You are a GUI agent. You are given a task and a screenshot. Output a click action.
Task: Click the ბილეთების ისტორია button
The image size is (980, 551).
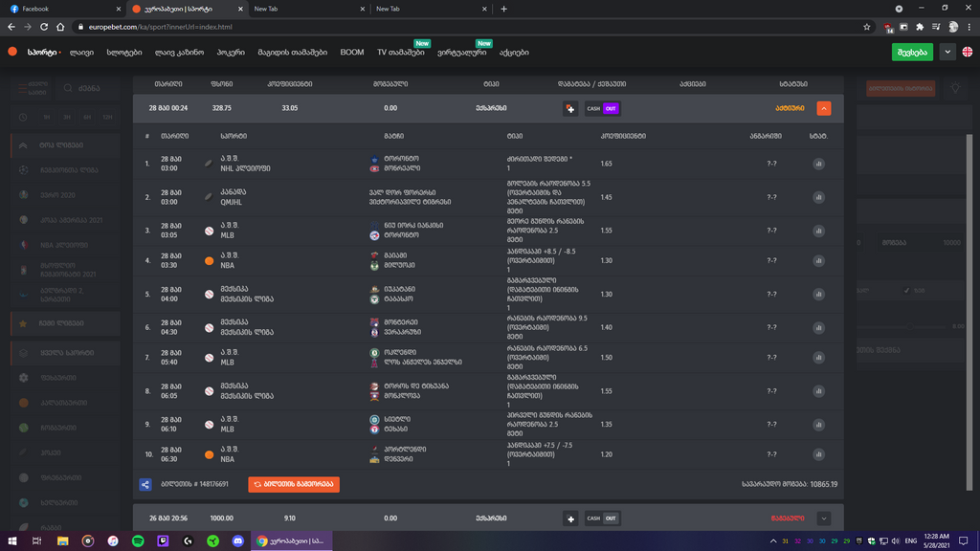click(901, 88)
